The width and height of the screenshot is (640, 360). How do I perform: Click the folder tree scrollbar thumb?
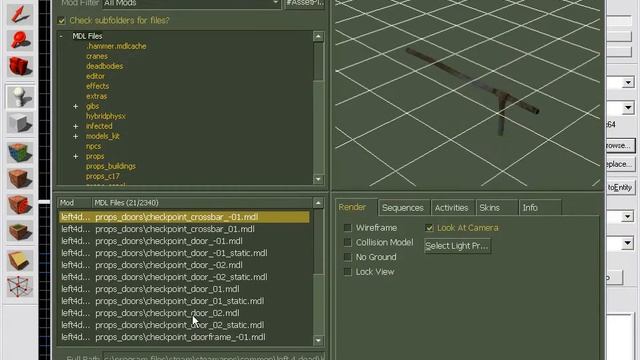pos(318,61)
